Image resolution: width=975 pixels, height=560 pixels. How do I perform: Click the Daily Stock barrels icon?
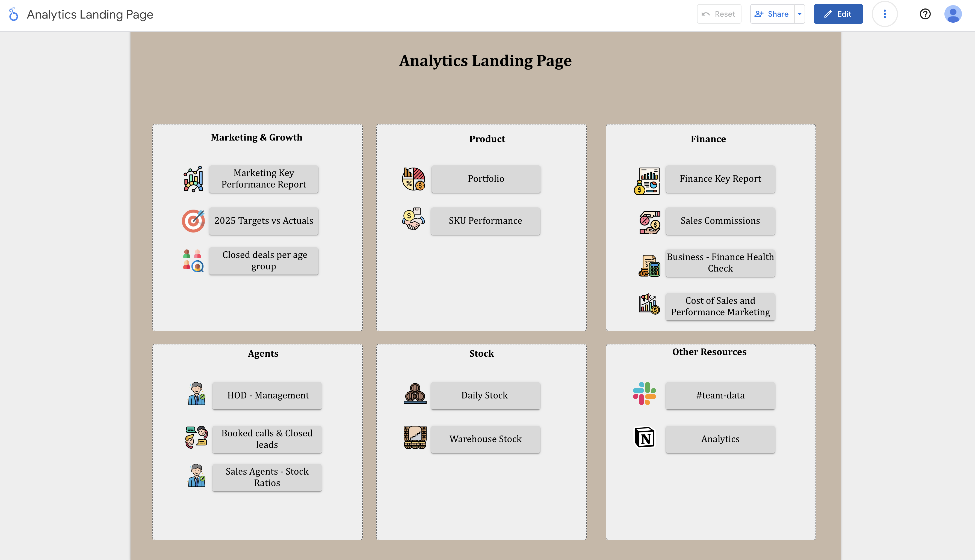[x=415, y=394]
